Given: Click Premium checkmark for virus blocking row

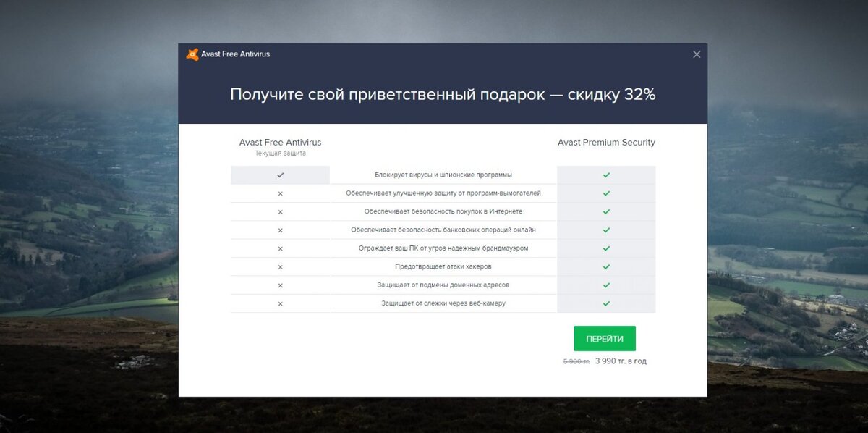Looking at the screenshot, I should (x=606, y=175).
